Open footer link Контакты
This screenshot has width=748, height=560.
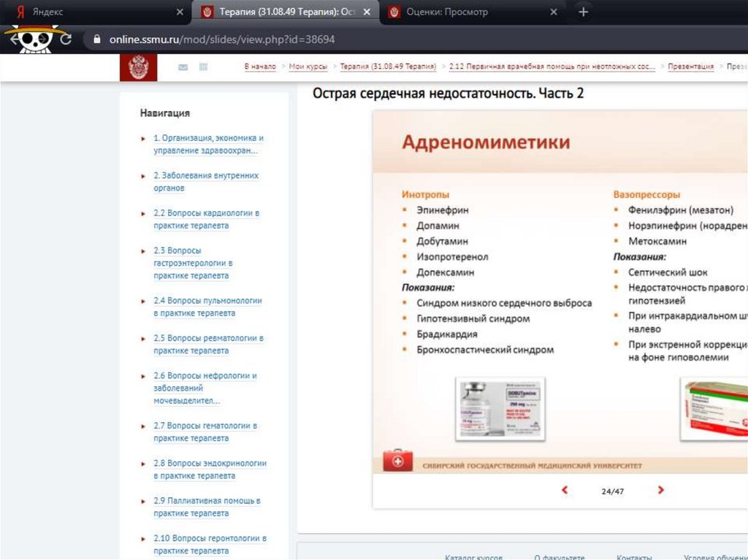point(634,556)
